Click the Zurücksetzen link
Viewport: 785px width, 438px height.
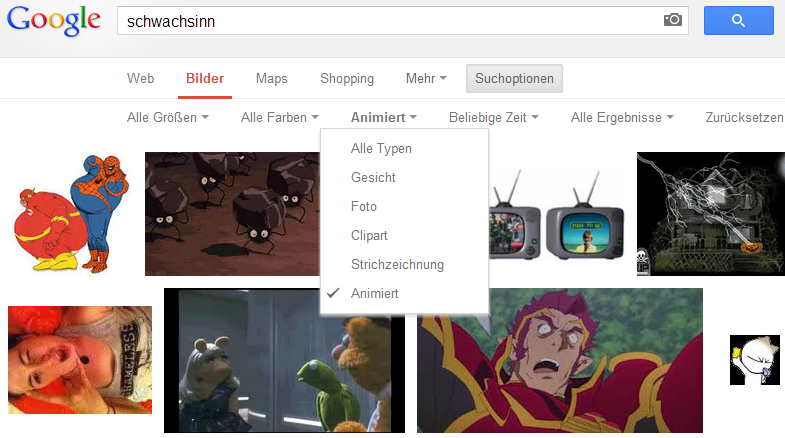744,118
